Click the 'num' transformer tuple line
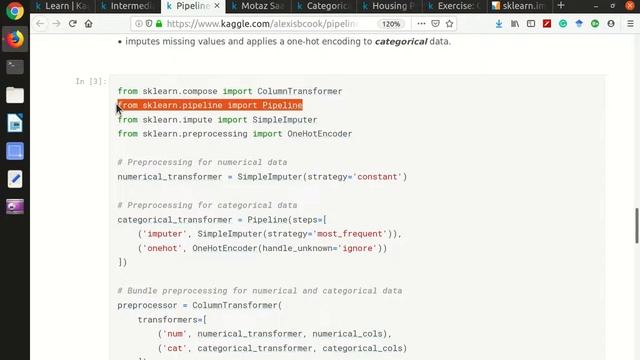640x360 pixels. point(275,334)
